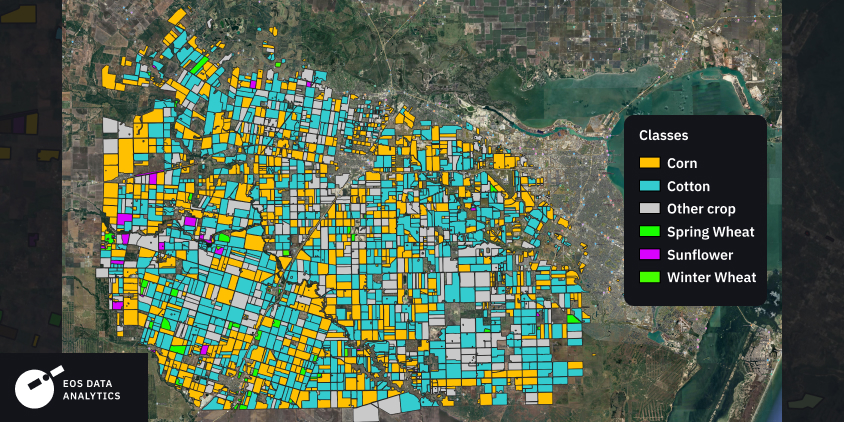Select the Sunflower legend label
This screenshot has height=422, width=844.
pyautogui.click(x=700, y=255)
